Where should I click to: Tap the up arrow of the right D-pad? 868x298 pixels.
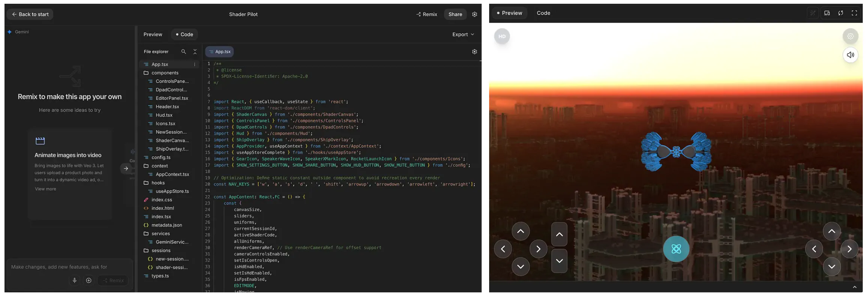point(832,231)
